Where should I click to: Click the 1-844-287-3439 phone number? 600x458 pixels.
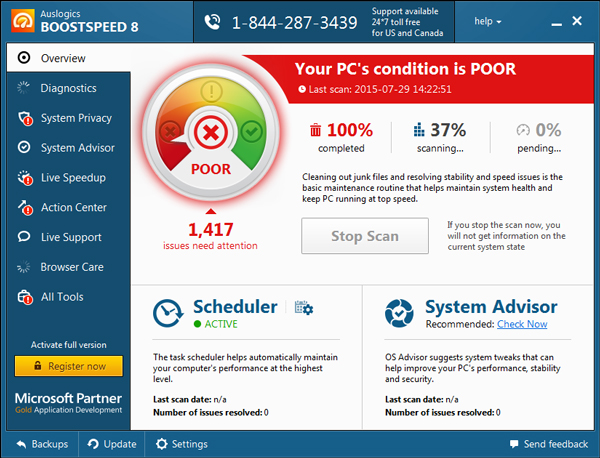[295, 23]
